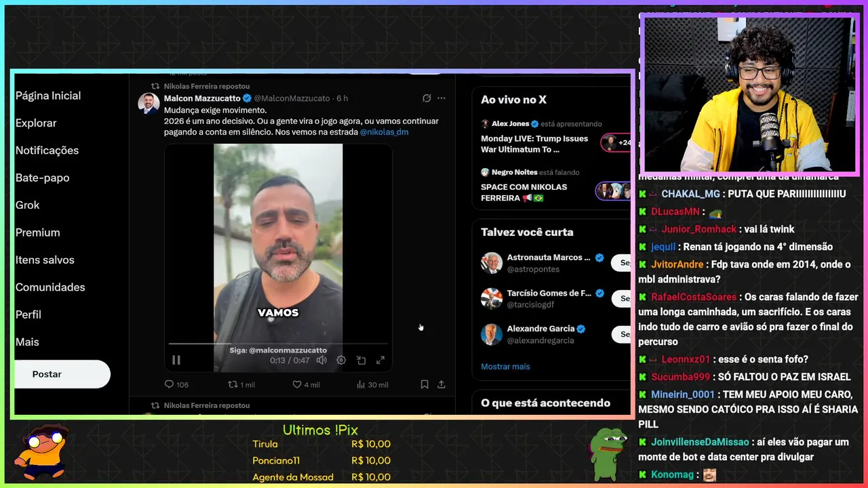Click the tweet's '6 h' timestamp
The width and height of the screenshot is (868, 488).
pos(342,98)
